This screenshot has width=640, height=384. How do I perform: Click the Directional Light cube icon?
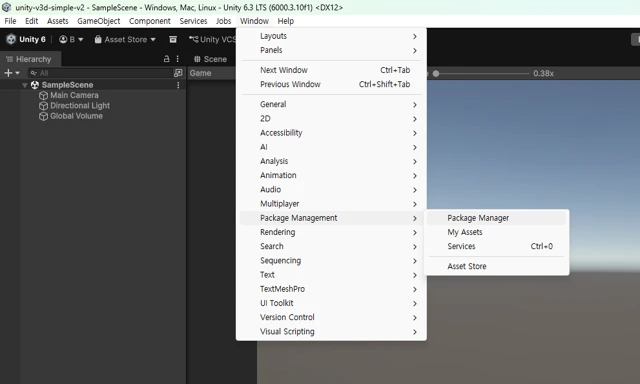tap(43, 106)
